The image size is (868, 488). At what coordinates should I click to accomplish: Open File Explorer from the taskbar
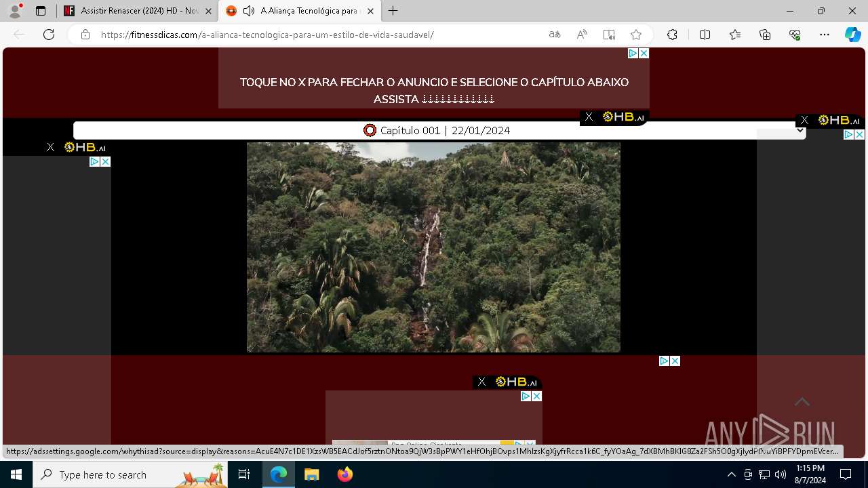tap(312, 474)
